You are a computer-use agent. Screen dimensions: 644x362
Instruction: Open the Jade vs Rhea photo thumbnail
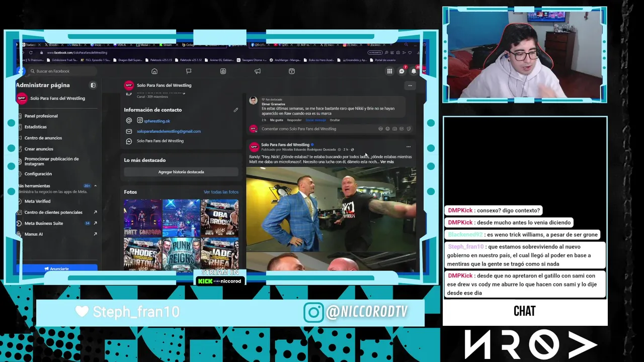pos(220,254)
